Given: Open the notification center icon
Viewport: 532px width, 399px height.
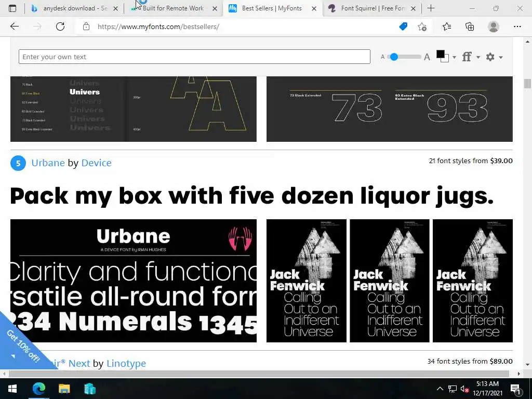Looking at the screenshot, I should (515, 389).
